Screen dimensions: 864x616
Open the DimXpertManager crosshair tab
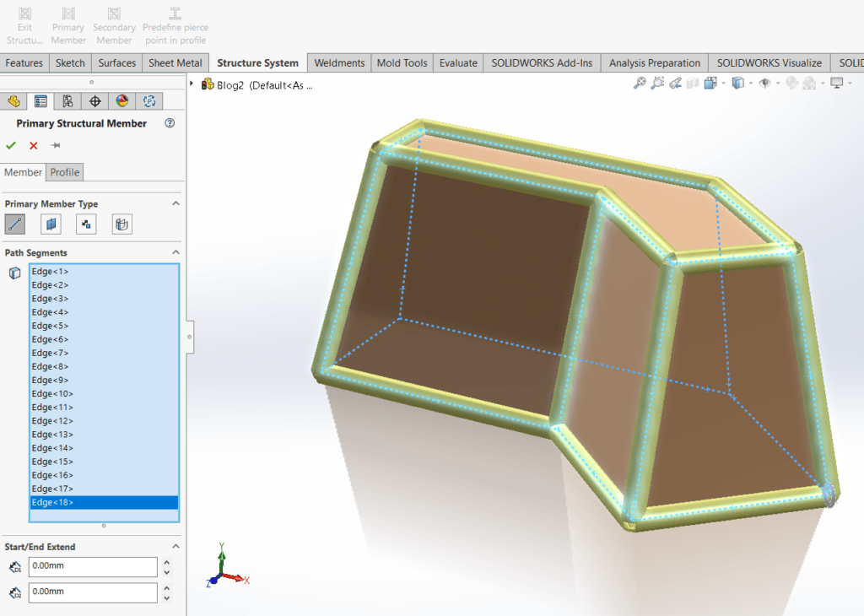tap(94, 101)
